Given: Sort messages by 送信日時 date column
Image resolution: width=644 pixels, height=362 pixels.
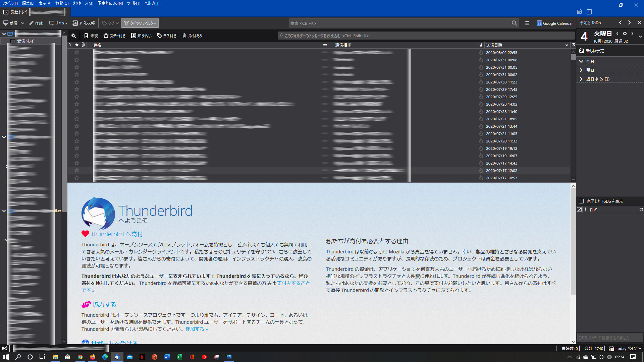Looking at the screenshot, I should (x=527, y=45).
